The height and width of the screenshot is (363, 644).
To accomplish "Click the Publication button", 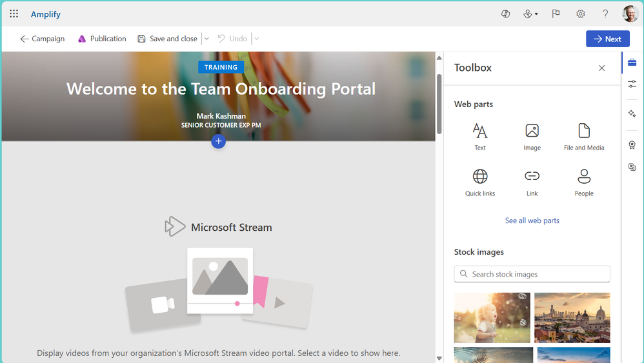I will 102,39.
